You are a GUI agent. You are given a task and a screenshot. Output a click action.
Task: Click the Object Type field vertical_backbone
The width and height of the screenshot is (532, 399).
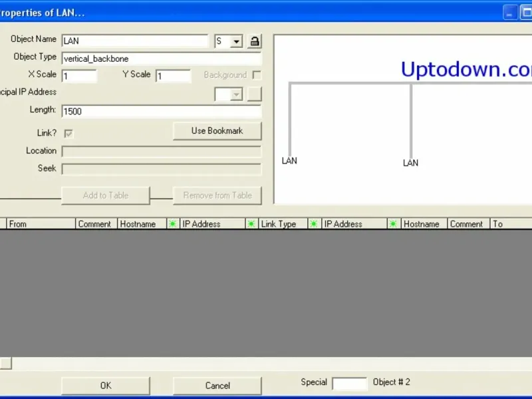coord(162,59)
